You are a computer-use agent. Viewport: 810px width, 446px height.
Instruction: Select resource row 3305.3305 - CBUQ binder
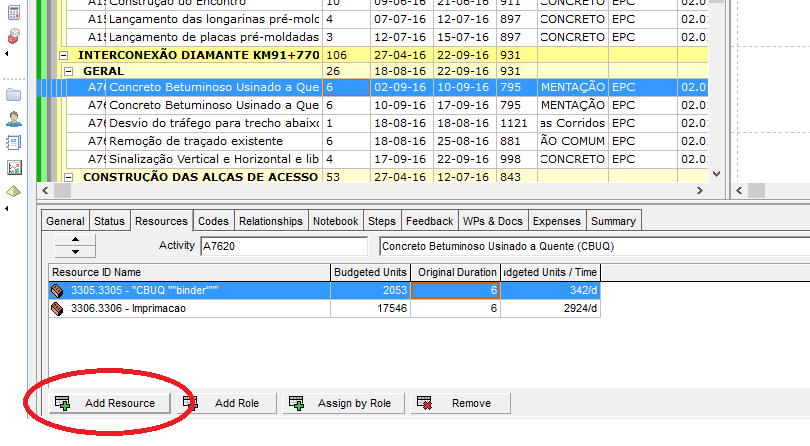click(324, 290)
